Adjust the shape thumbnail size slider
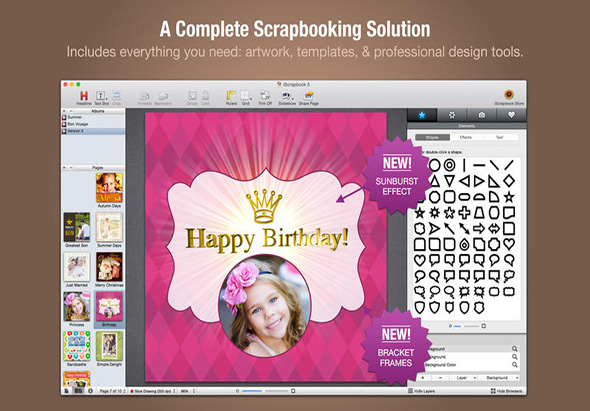This screenshot has width=590, height=411. click(x=467, y=326)
